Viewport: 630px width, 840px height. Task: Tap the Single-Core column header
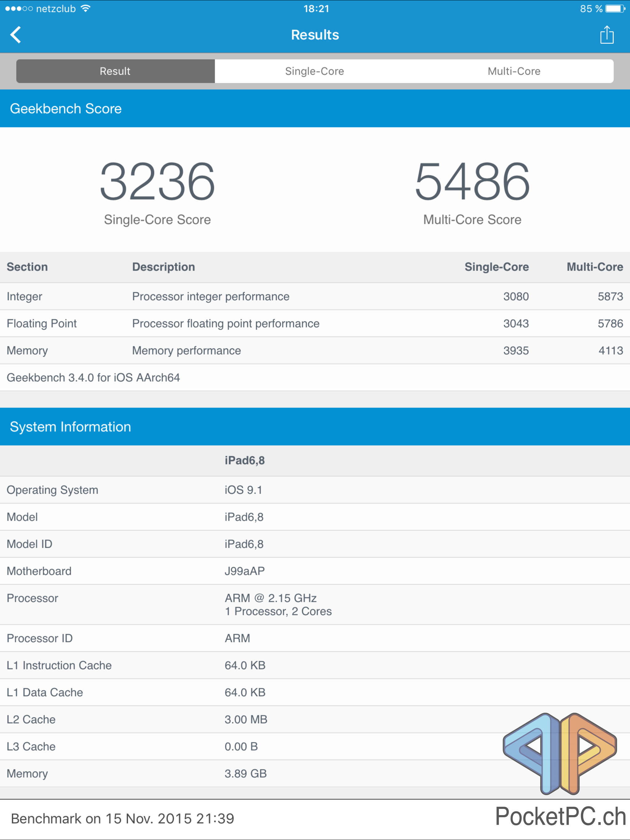(496, 267)
